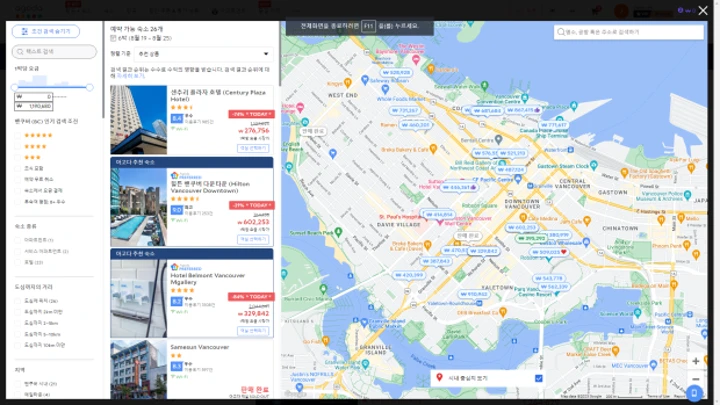
Task: Uncheck the city center view checkbox on map
Action: (x=539, y=378)
